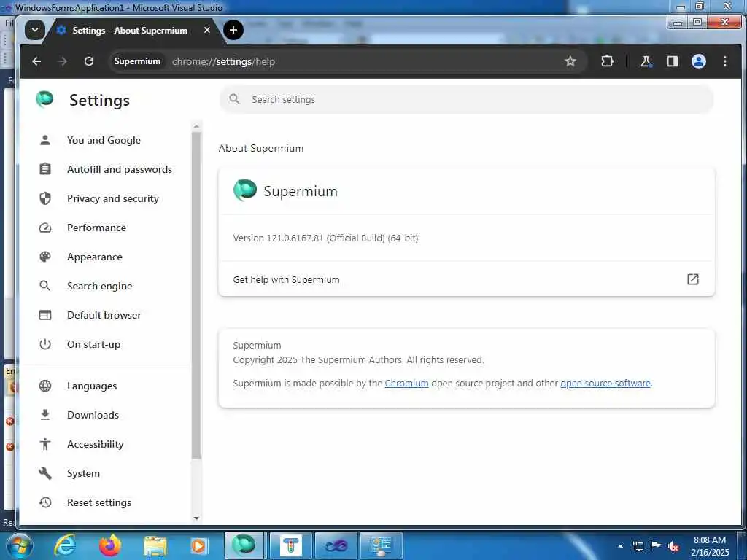Open the profile avatar menu
Image resolution: width=747 pixels, height=560 pixels.
pyautogui.click(x=698, y=61)
